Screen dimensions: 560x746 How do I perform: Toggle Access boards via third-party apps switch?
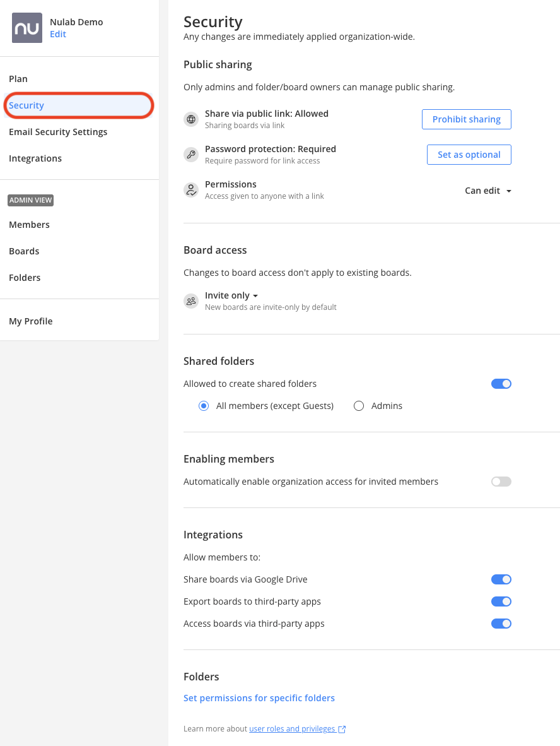click(501, 624)
